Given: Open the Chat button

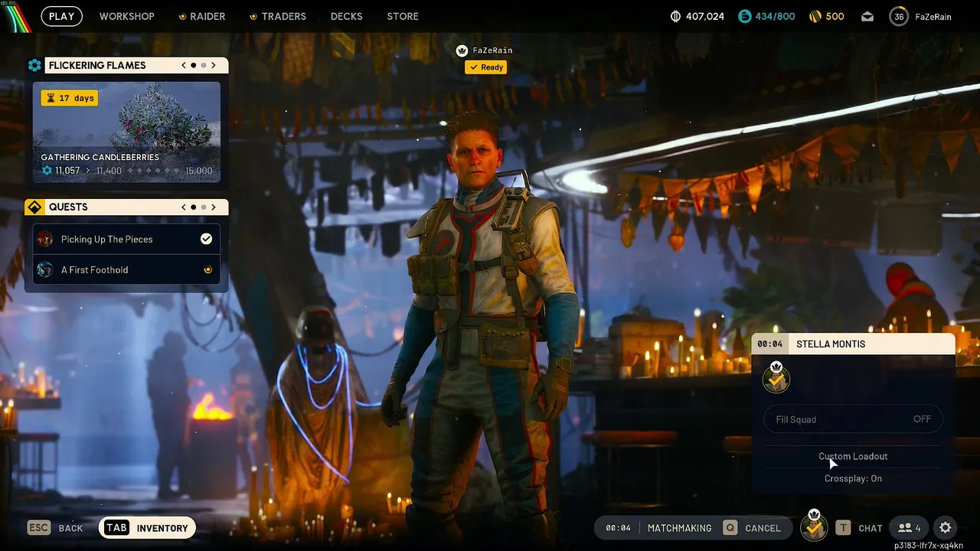Looking at the screenshot, I should (x=859, y=528).
